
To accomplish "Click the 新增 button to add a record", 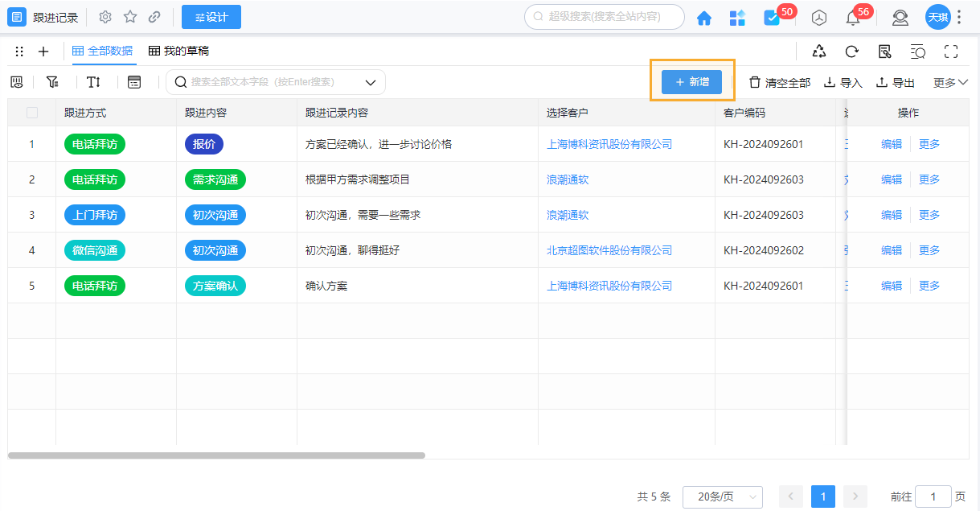I will click(x=691, y=82).
